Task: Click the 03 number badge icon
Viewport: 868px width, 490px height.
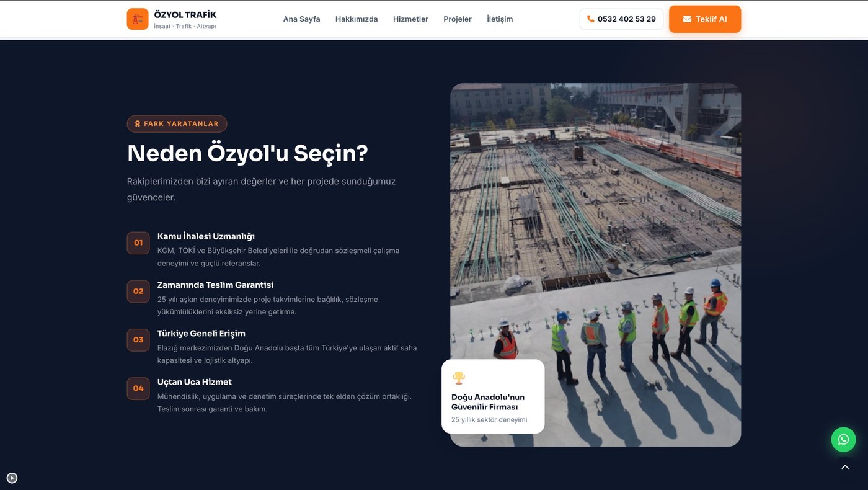Action: pos(138,340)
